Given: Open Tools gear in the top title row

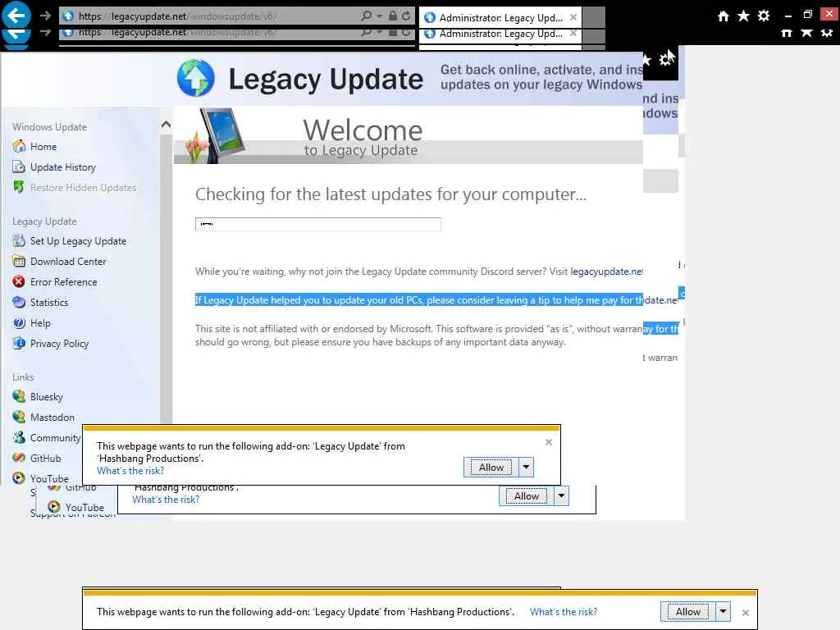Looking at the screenshot, I should pos(764,16).
